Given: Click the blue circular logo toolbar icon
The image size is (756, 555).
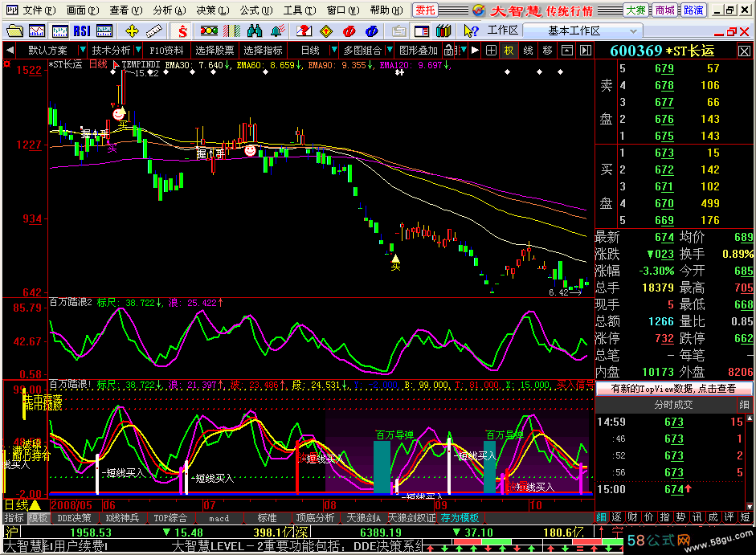Looking at the screenshot, I should pyautogui.click(x=372, y=31).
